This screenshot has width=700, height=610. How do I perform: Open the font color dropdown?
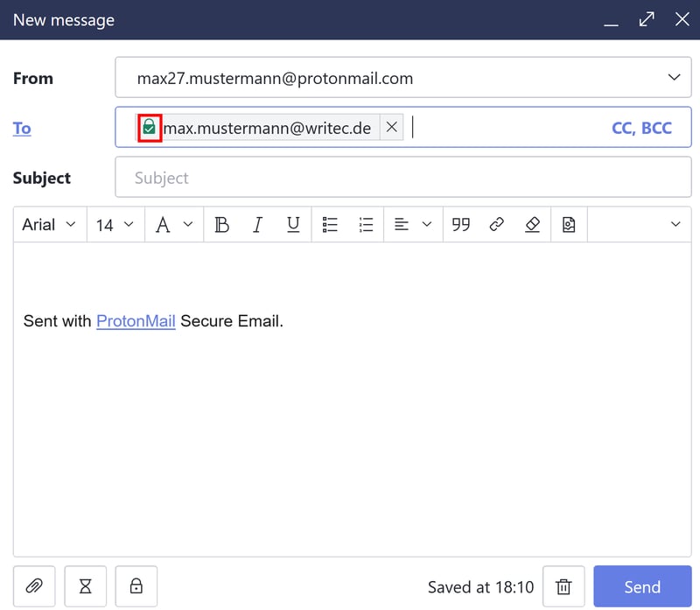[174, 225]
